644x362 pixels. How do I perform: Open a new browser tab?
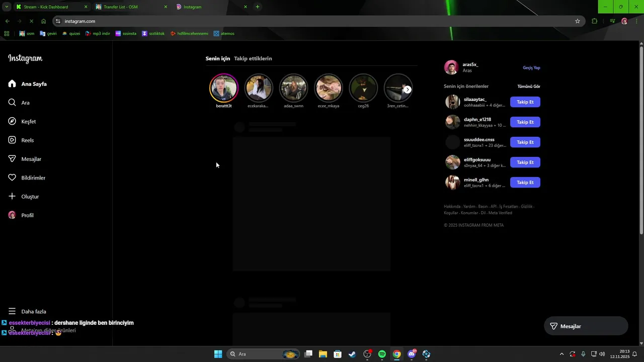(258, 7)
